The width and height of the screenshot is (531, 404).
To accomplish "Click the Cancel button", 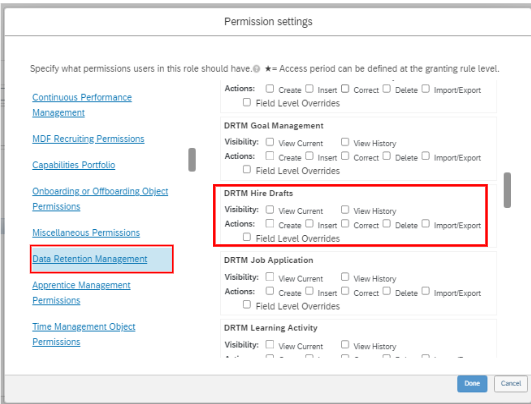I will coord(511,384).
